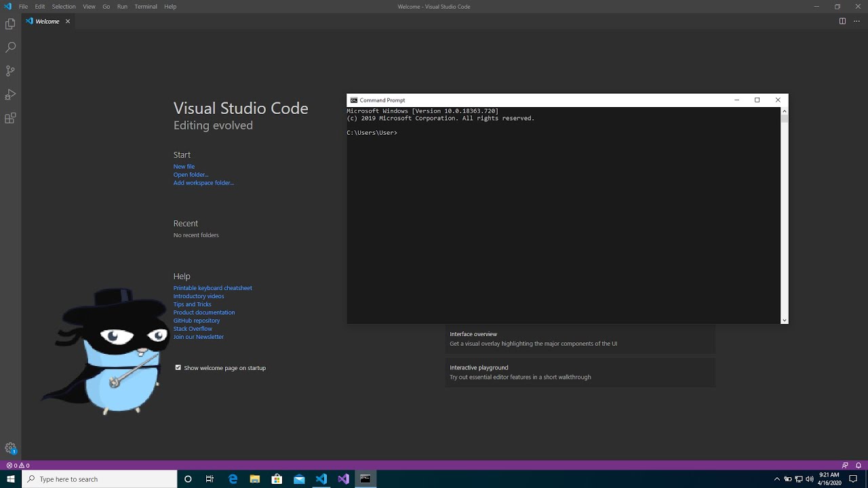Open notifications bell in status bar
The height and width of the screenshot is (488, 868).
pos(859,466)
